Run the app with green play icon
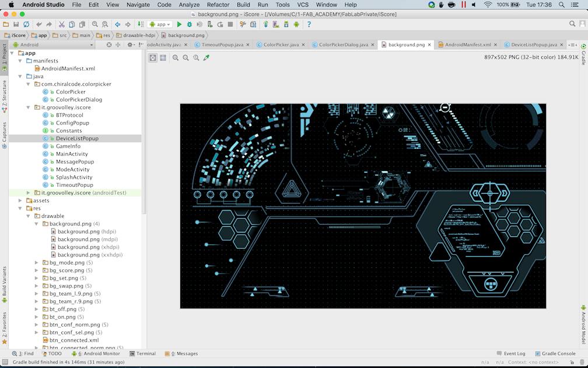This screenshot has height=368, width=588. 179,25
